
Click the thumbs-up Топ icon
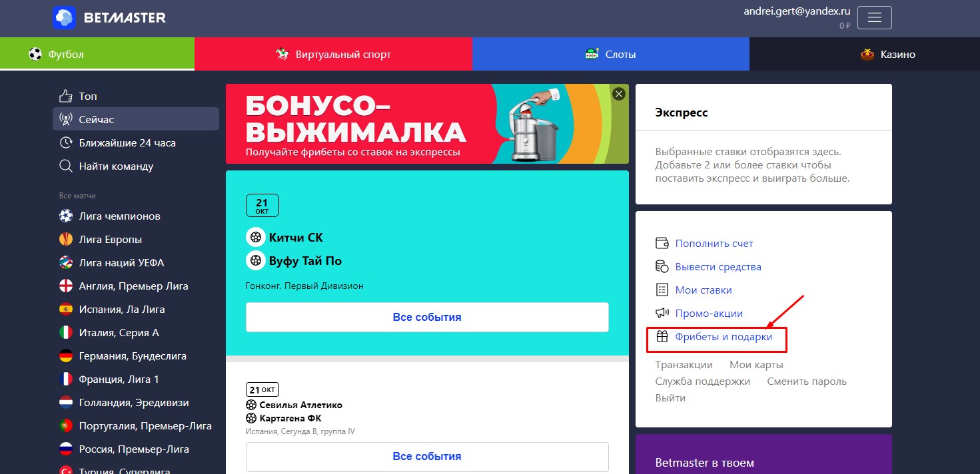66,97
